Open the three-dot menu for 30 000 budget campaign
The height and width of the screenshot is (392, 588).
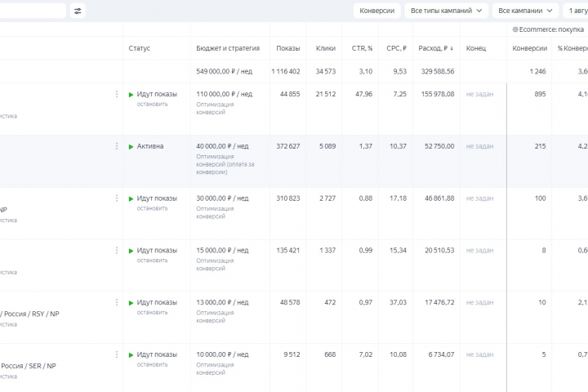pyautogui.click(x=117, y=198)
